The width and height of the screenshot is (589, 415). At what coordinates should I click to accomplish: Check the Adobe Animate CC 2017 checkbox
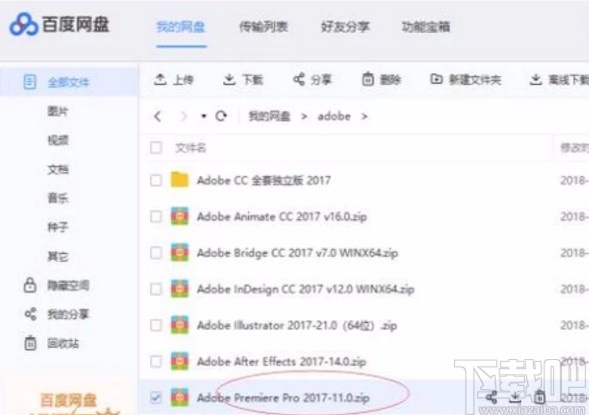[x=156, y=216]
